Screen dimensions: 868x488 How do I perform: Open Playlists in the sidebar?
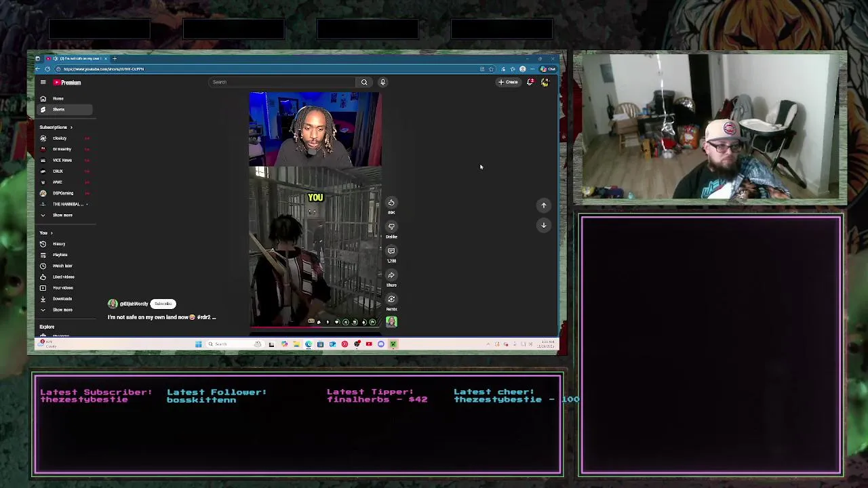click(65, 255)
